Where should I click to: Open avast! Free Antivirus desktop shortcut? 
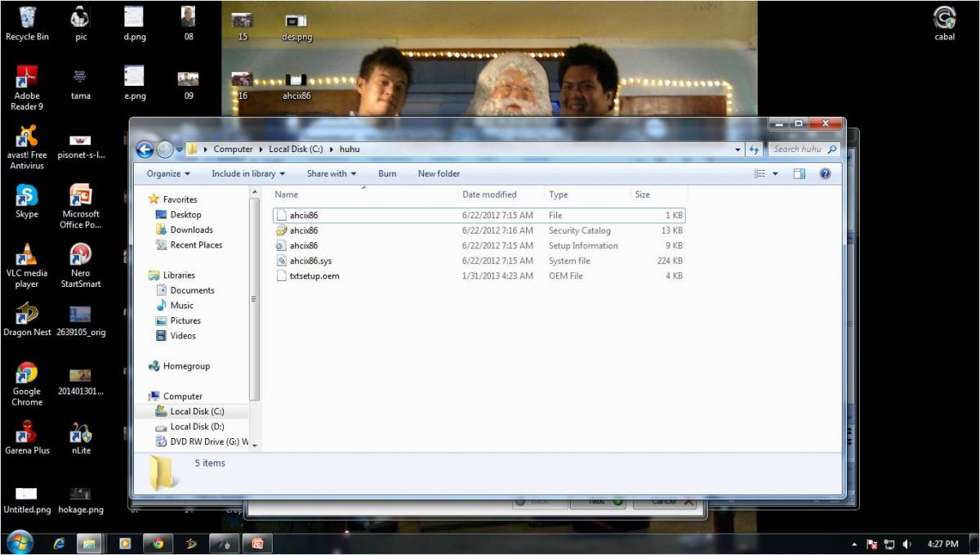[x=27, y=147]
